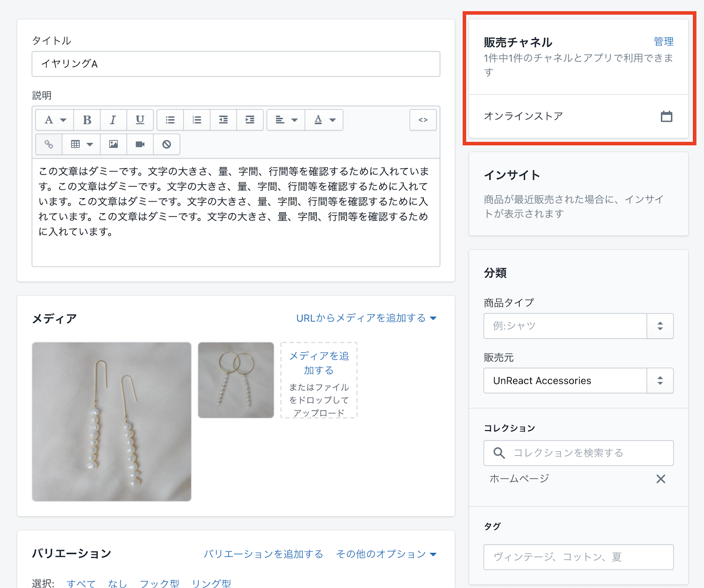
Task: Open text color dropdown
Action: tap(324, 120)
